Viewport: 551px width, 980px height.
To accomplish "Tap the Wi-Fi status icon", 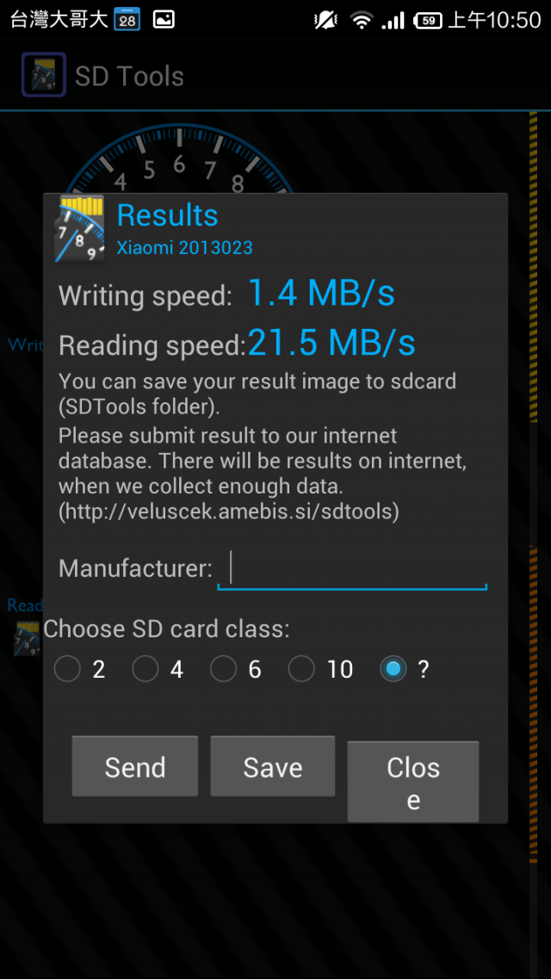I will coord(361,20).
